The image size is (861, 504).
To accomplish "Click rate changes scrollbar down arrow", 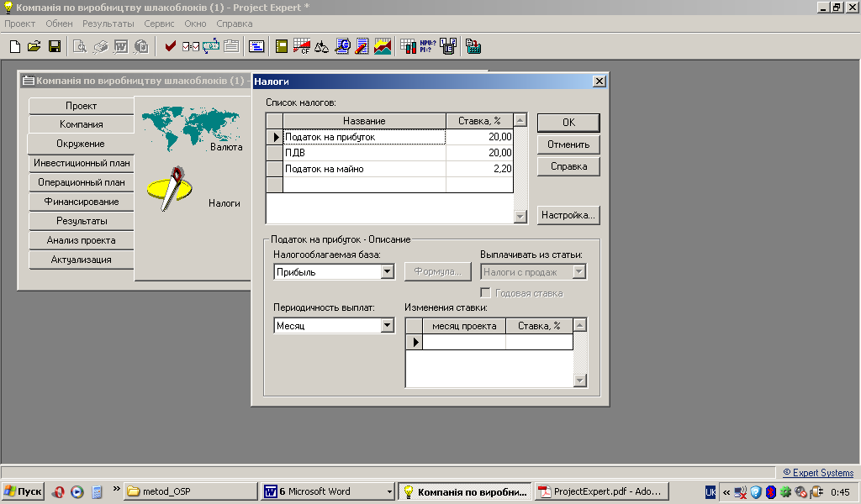I will tap(580, 380).
